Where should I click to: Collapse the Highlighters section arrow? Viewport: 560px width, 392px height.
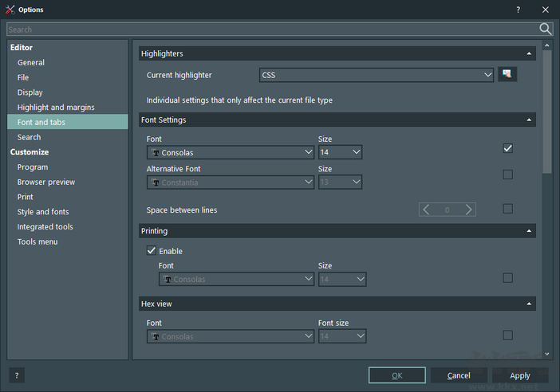[x=529, y=54]
